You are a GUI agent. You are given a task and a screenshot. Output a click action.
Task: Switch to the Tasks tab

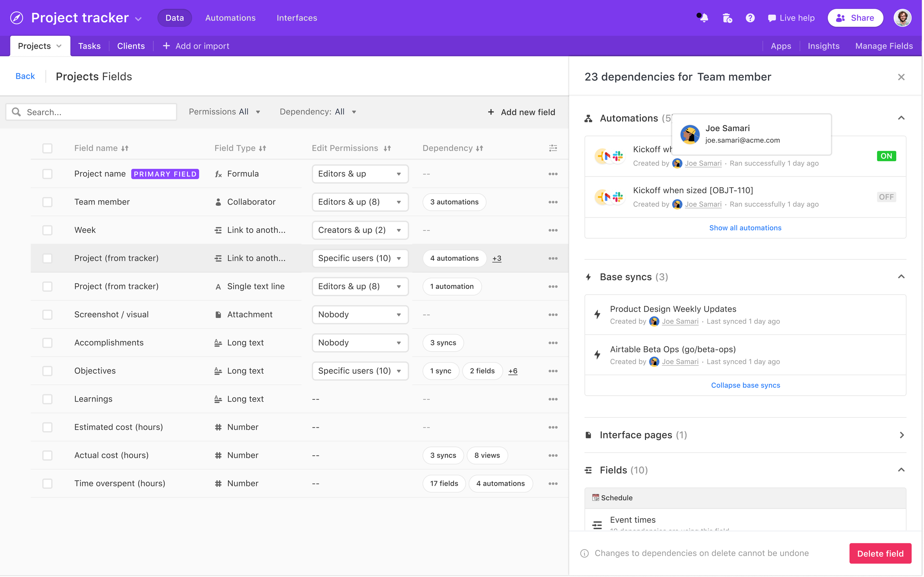point(89,45)
